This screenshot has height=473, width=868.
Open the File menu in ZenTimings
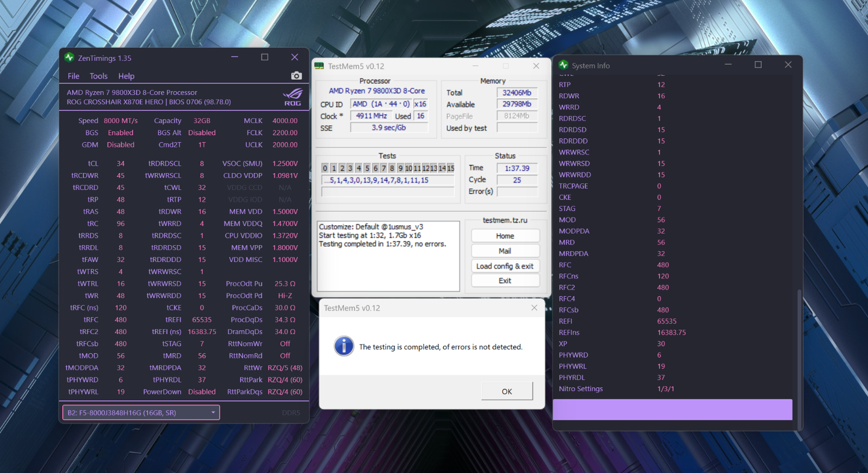pyautogui.click(x=73, y=76)
